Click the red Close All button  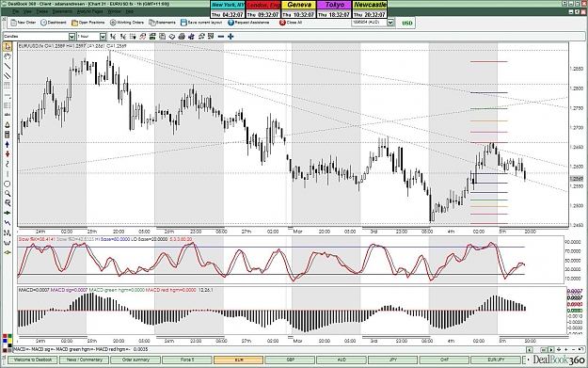click(291, 23)
